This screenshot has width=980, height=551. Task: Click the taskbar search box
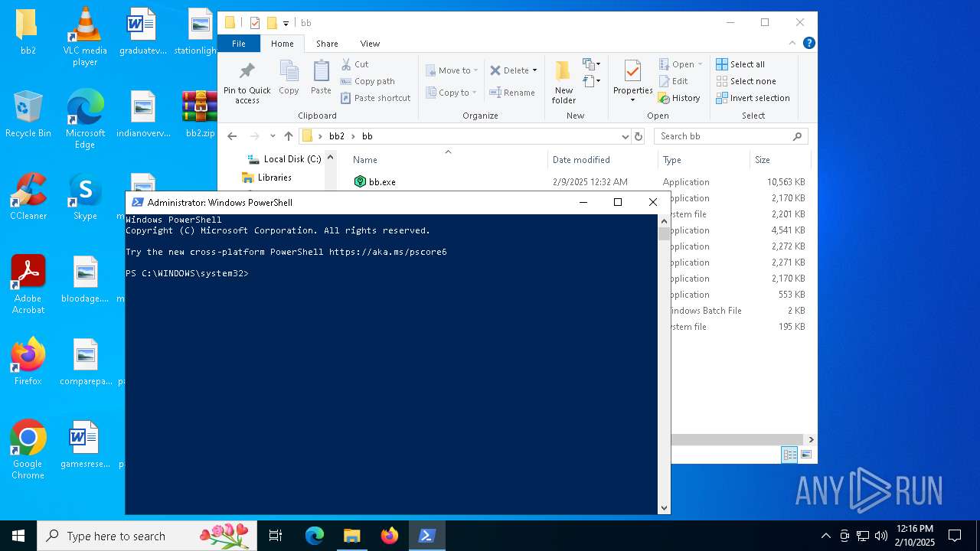click(x=147, y=536)
